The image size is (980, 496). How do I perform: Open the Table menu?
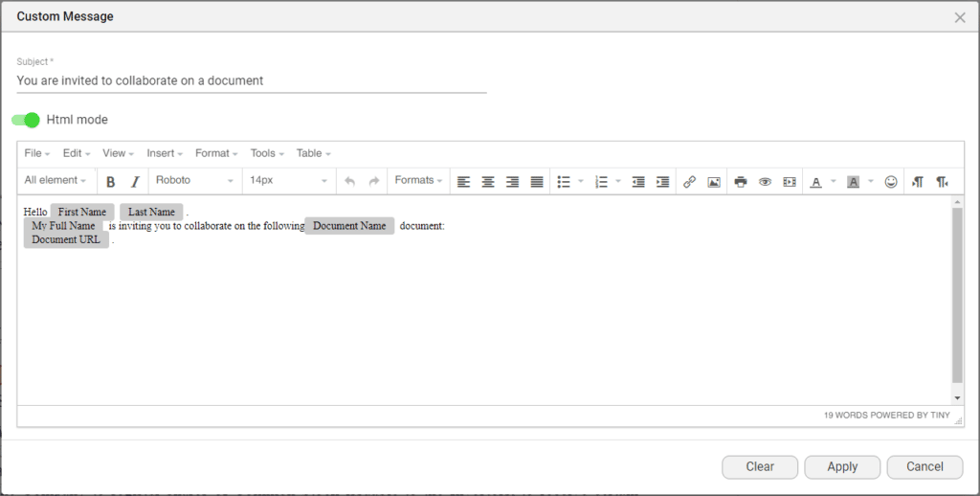pyautogui.click(x=313, y=153)
